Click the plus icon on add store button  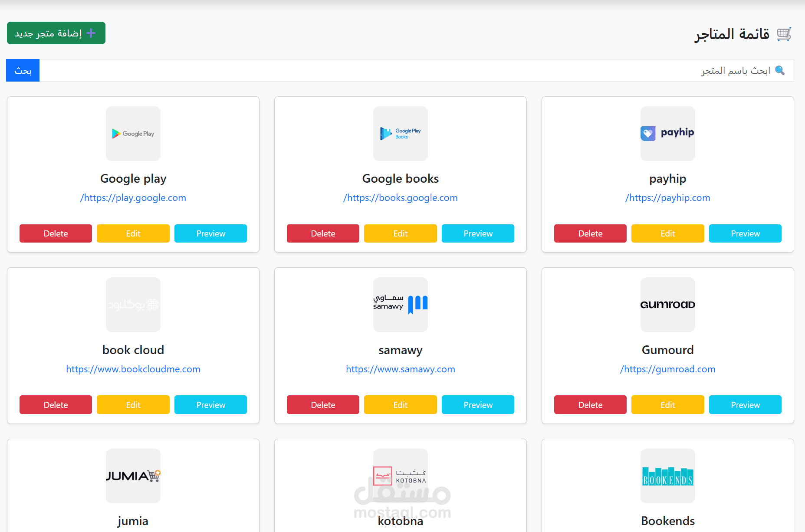tap(91, 33)
